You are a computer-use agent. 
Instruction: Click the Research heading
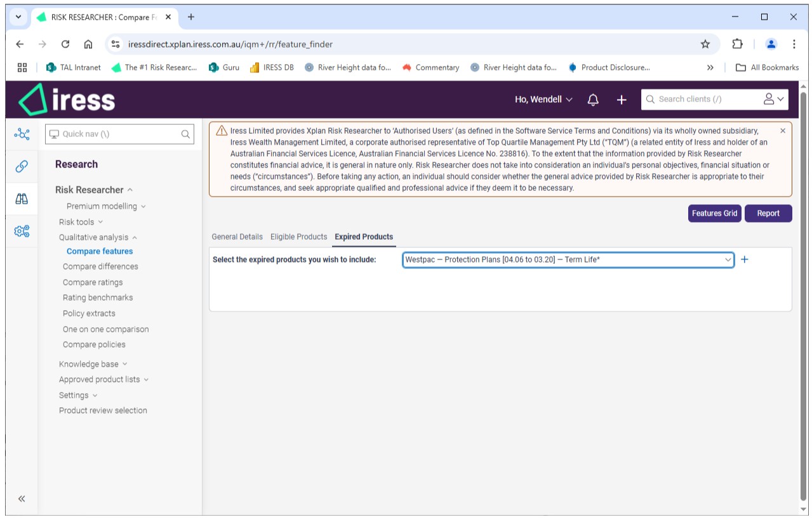[76, 164]
